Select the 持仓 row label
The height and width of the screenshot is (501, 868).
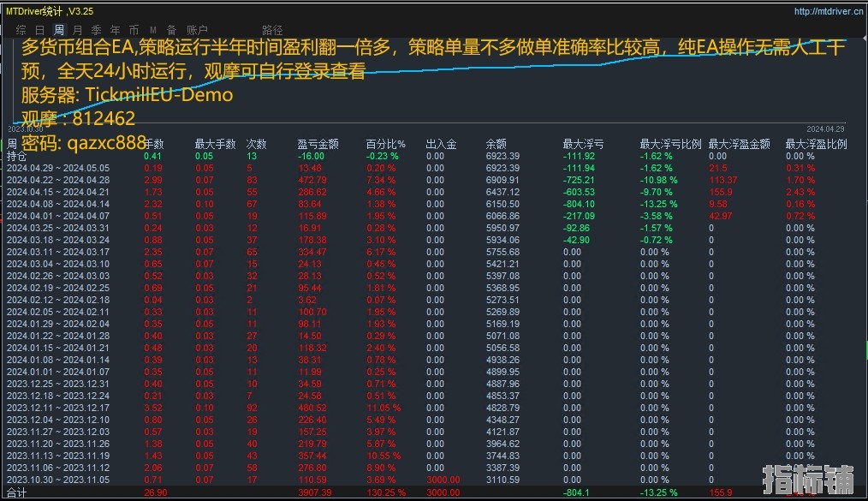coord(16,156)
